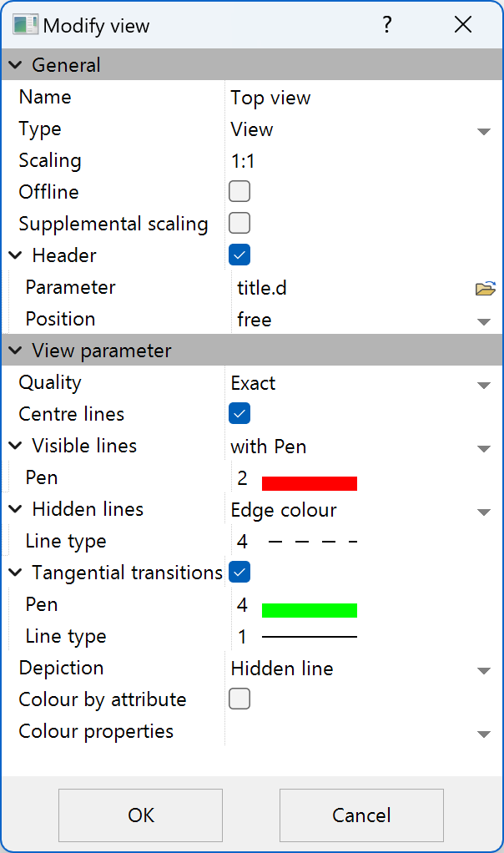Enable the Offline checkbox
This screenshot has width=504, height=853.
239,191
